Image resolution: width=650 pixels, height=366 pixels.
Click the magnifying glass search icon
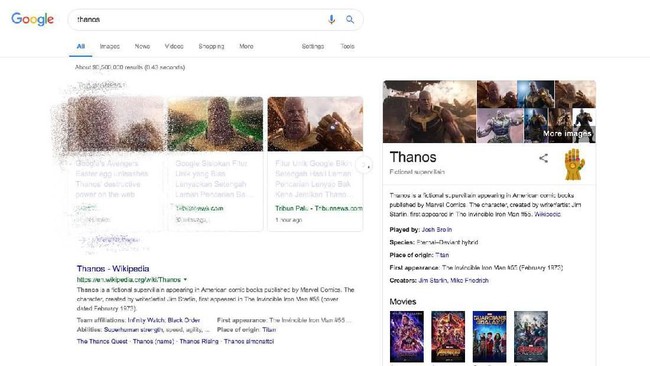point(350,19)
